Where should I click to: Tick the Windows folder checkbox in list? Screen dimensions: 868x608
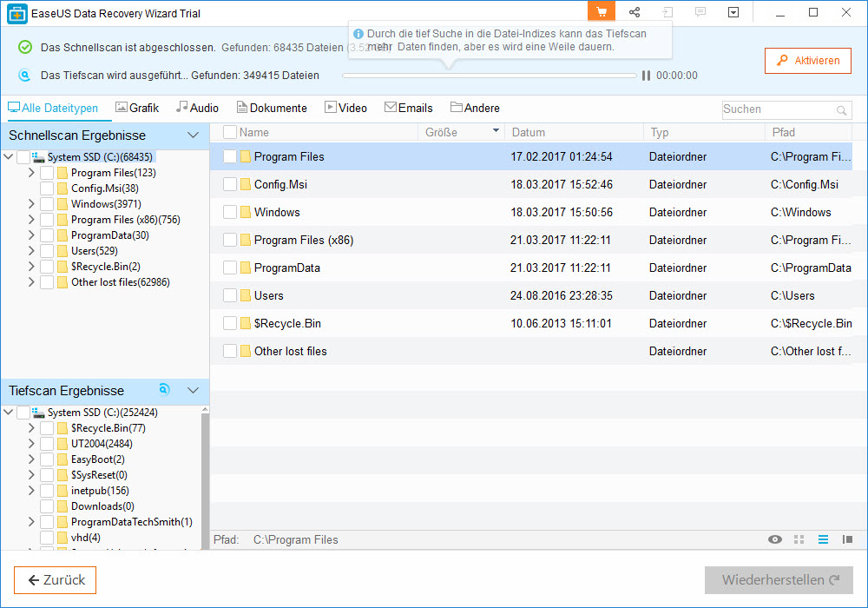pyautogui.click(x=230, y=213)
